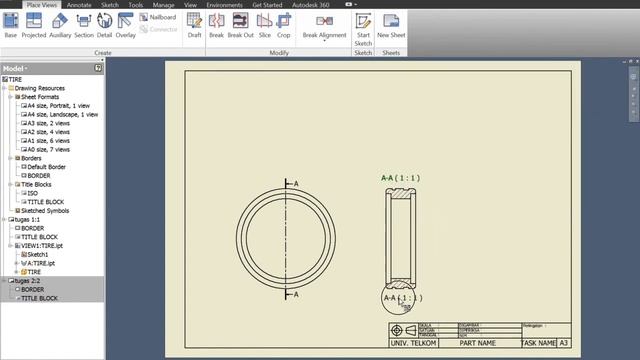Select the Draft view tool
The width and height of the screenshot is (640, 360).
pos(194,25)
